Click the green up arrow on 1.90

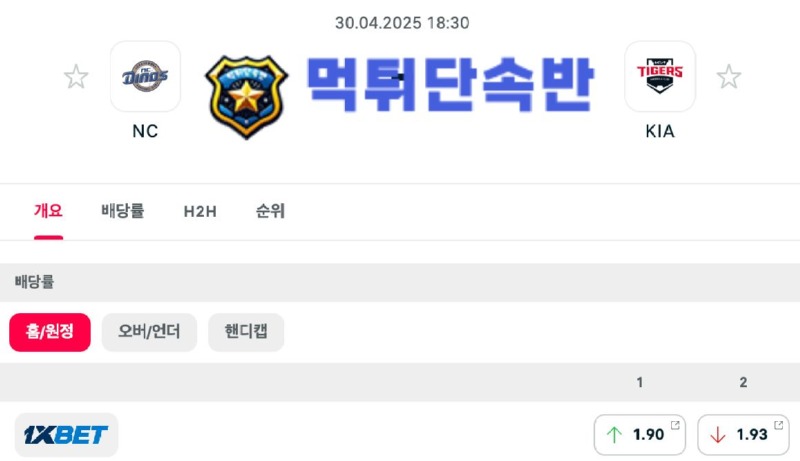(x=614, y=435)
